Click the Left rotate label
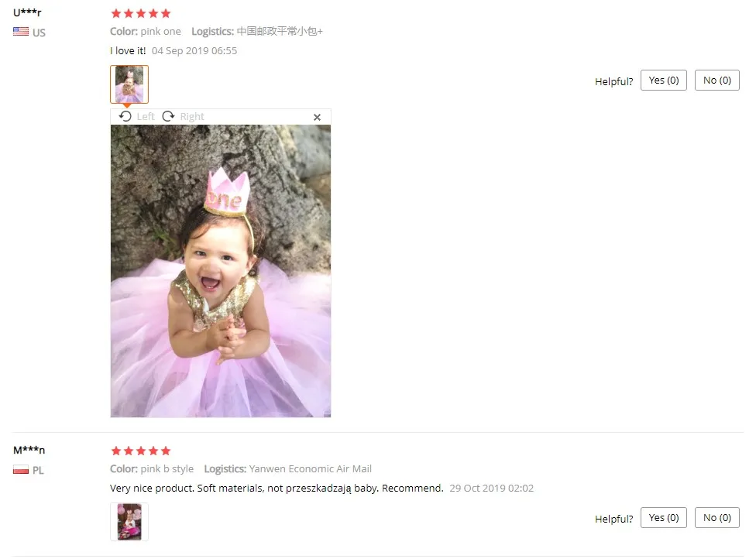This screenshot has height=559, width=756. tap(146, 117)
